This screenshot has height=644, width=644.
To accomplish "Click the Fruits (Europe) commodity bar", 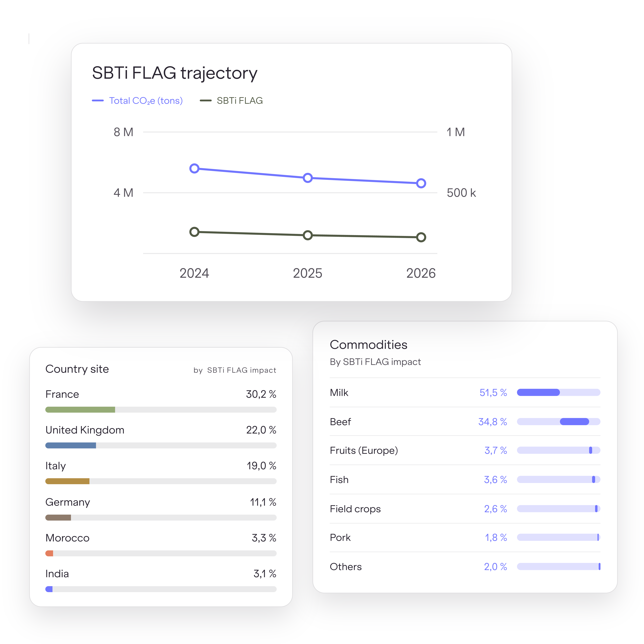I will (559, 450).
